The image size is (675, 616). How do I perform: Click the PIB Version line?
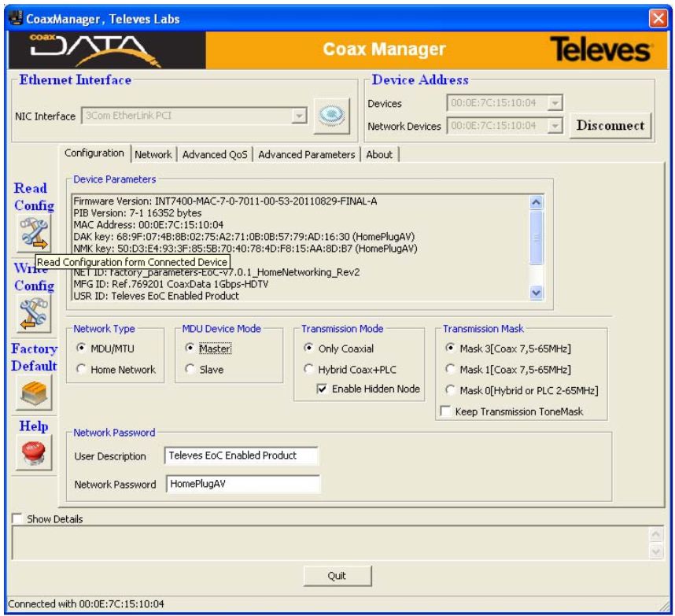click(138, 212)
